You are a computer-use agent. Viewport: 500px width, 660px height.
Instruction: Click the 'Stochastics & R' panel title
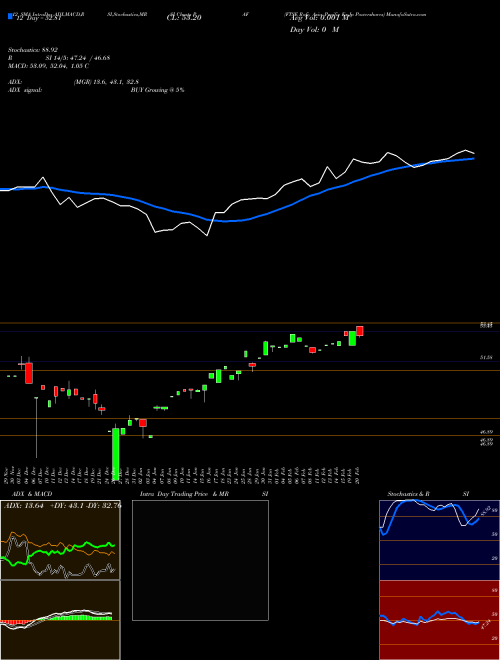point(409,494)
